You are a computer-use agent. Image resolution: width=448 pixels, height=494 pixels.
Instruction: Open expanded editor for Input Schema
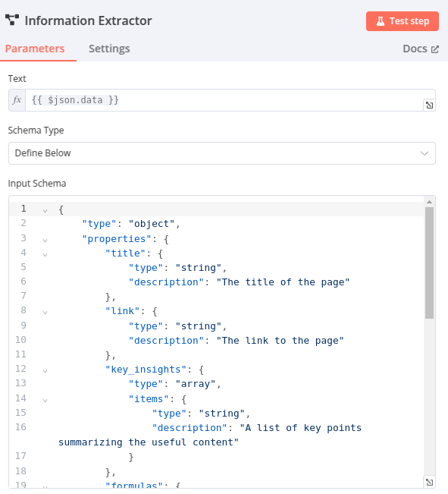(x=429, y=482)
